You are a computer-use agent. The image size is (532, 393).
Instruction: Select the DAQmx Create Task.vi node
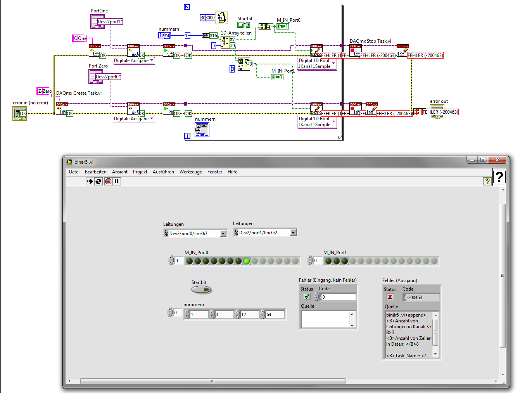[x=62, y=109]
